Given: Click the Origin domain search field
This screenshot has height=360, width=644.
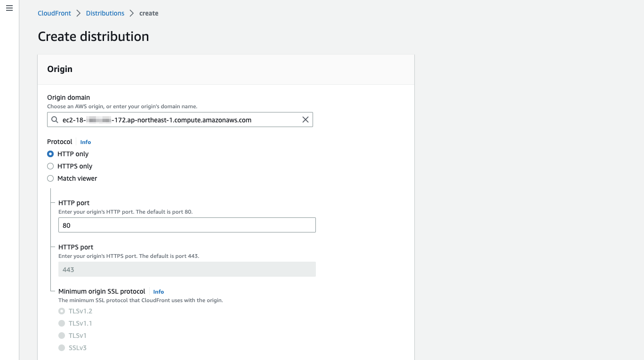Looking at the screenshot, I should pos(180,120).
